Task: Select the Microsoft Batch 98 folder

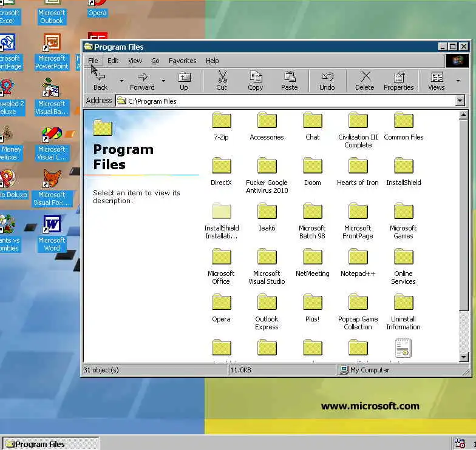Action: point(312,221)
